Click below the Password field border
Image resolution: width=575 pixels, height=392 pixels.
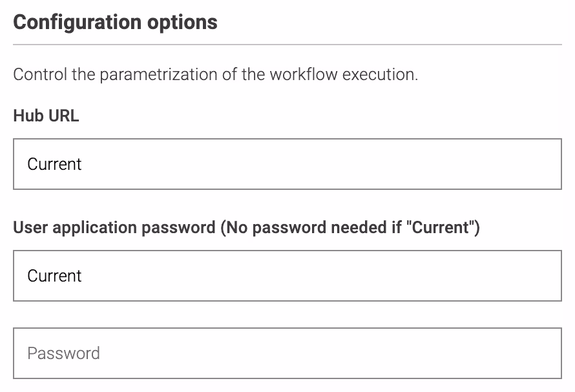287,384
